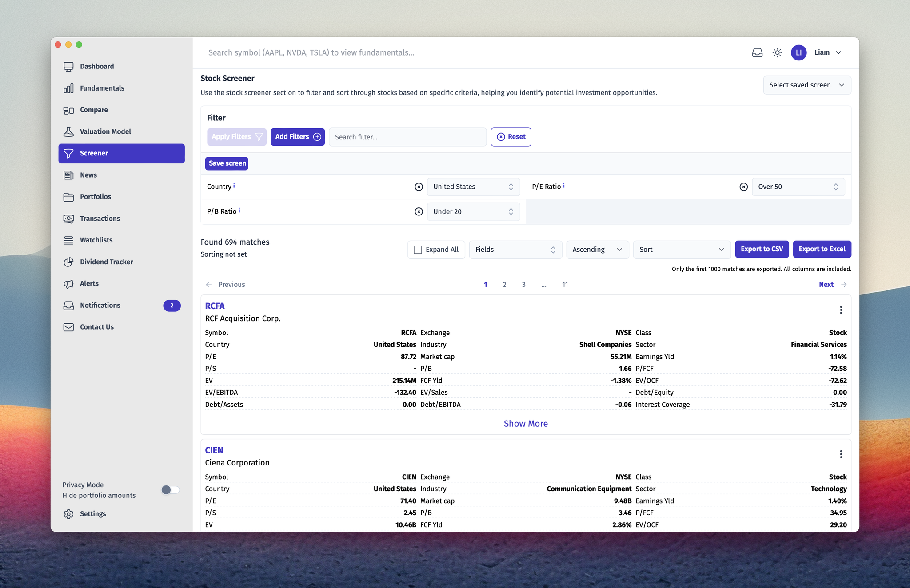Click the Sort dropdown expander
Viewport: 910px width, 588px height.
coord(720,249)
